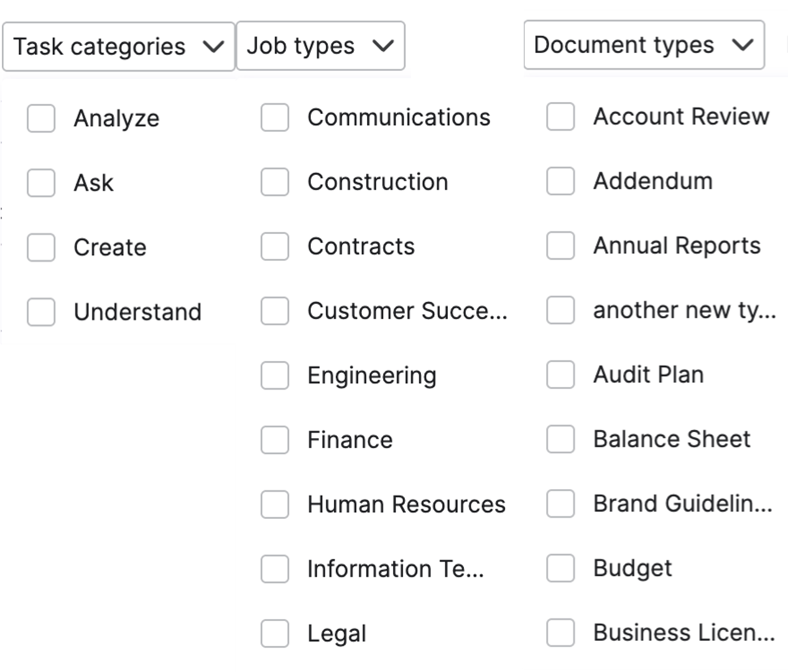
Task: Check the Engineering checkbox
Action: coord(275,376)
